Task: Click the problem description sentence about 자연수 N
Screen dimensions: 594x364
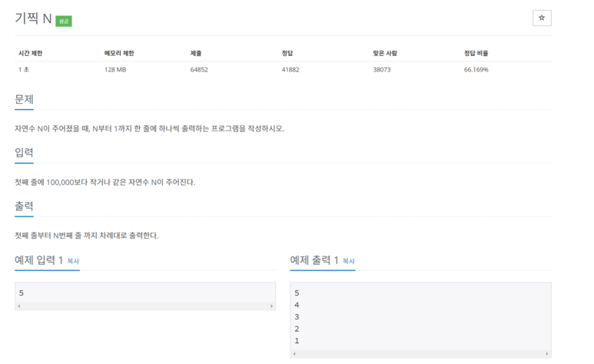Action: (149, 128)
